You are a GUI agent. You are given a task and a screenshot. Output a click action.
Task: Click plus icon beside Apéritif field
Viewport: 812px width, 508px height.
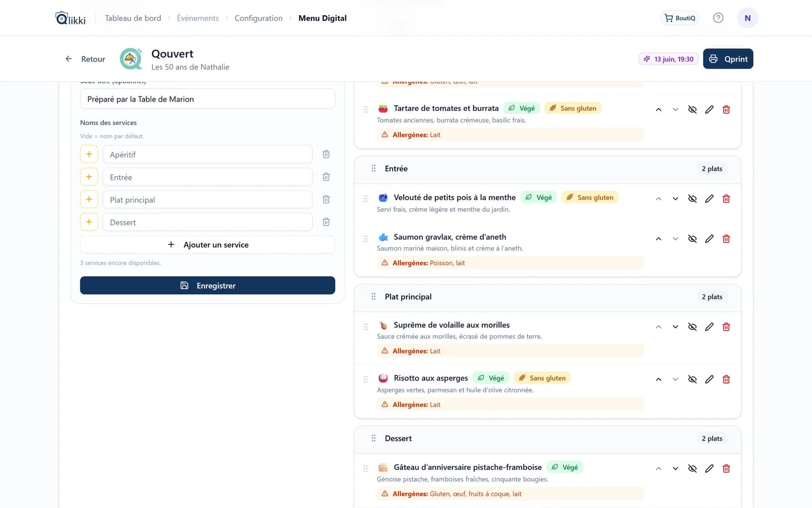[89, 154]
